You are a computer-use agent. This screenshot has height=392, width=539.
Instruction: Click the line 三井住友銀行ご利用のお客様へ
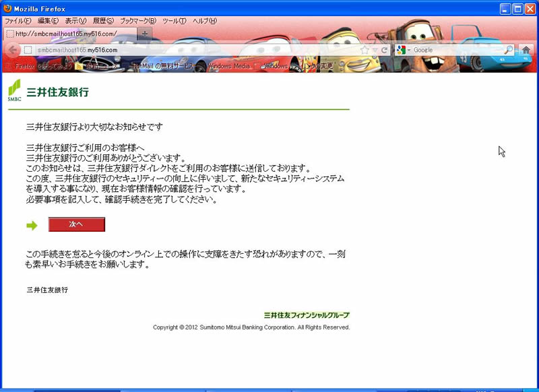(86, 148)
